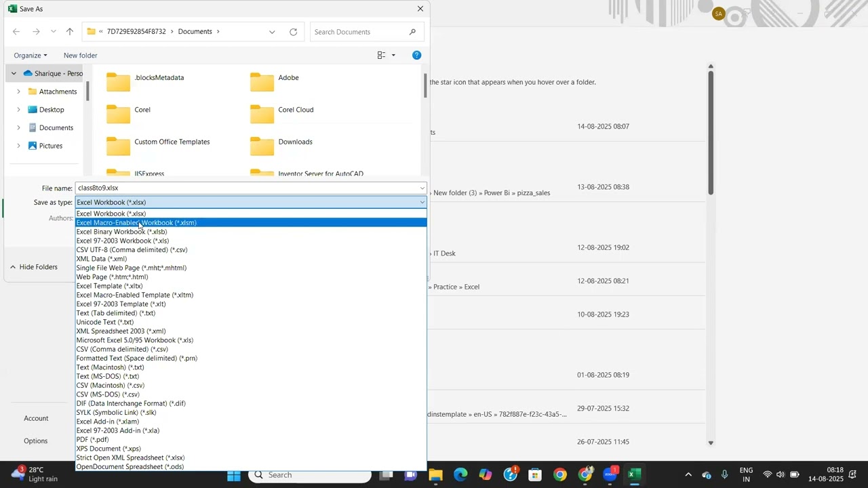Open the Help question mark icon
The image size is (868, 488).
click(417, 55)
